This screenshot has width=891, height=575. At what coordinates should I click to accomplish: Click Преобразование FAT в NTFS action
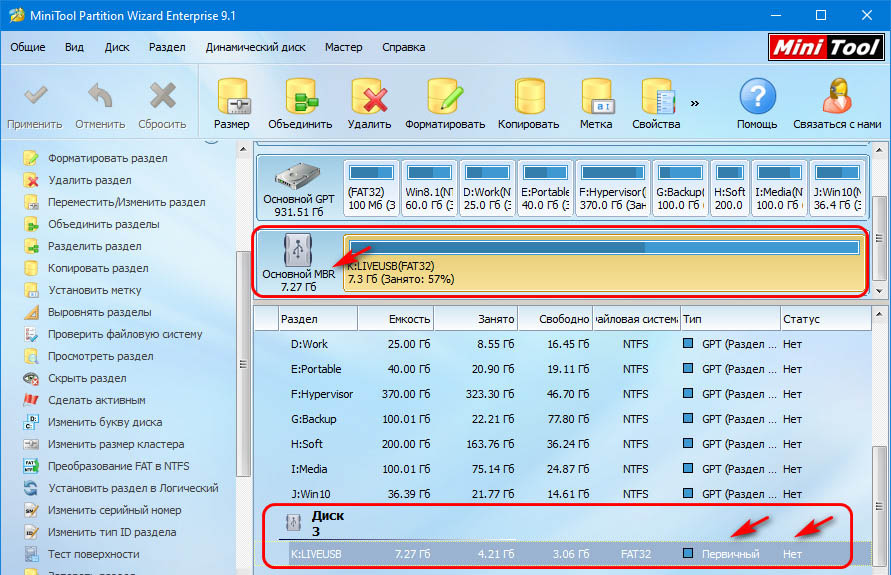pos(118,466)
